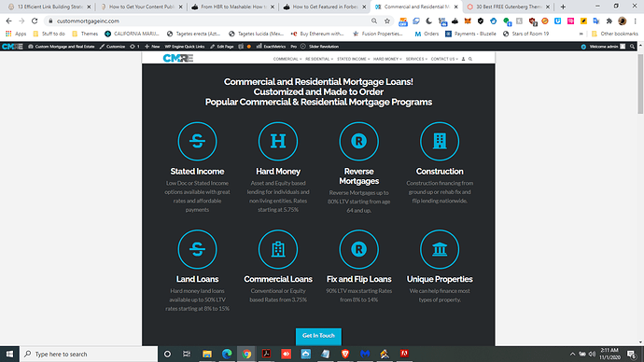Open ExactMetrics in admin bar
The height and width of the screenshot is (362, 644).
(x=271, y=47)
